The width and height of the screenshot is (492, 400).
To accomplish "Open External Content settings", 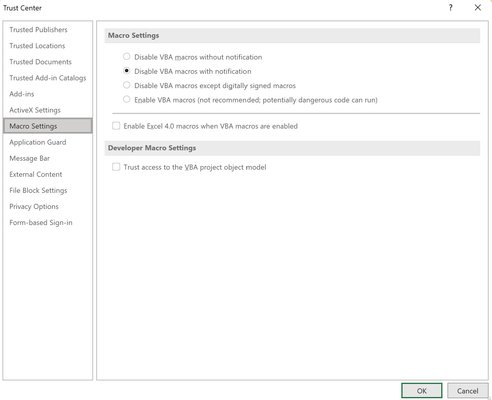I will [48, 174].
